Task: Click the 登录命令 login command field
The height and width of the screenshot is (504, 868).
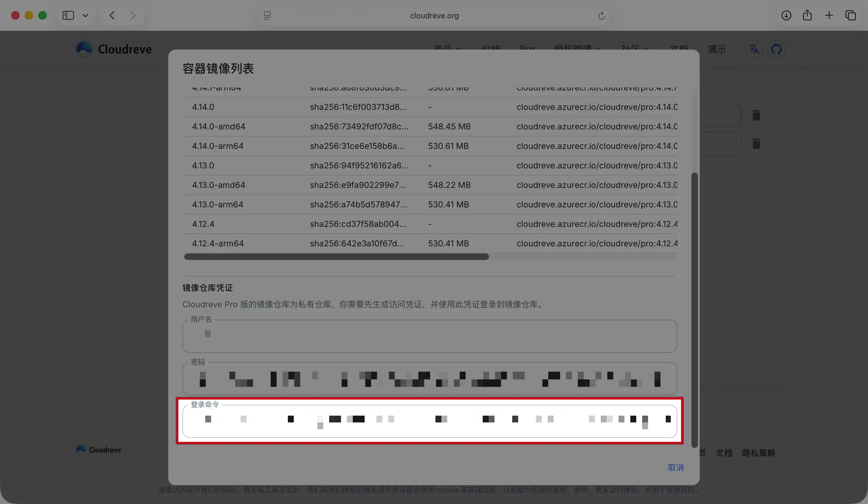Action: point(429,421)
